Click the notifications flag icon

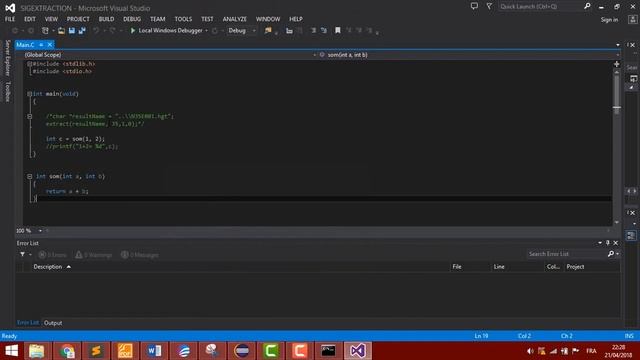[x=489, y=6]
